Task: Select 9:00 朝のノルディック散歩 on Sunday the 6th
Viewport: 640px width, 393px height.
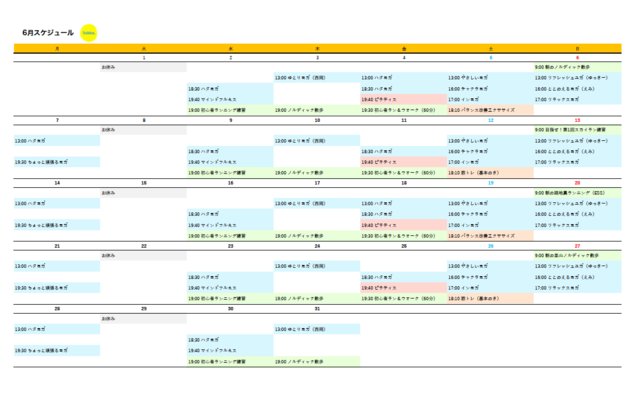Action: pyautogui.click(x=578, y=67)
